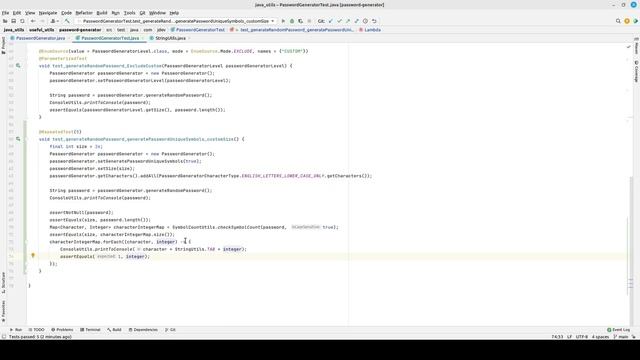640x360 pixels.
Task: Open the Git branch main widget
Action: [x=621, y=337]
